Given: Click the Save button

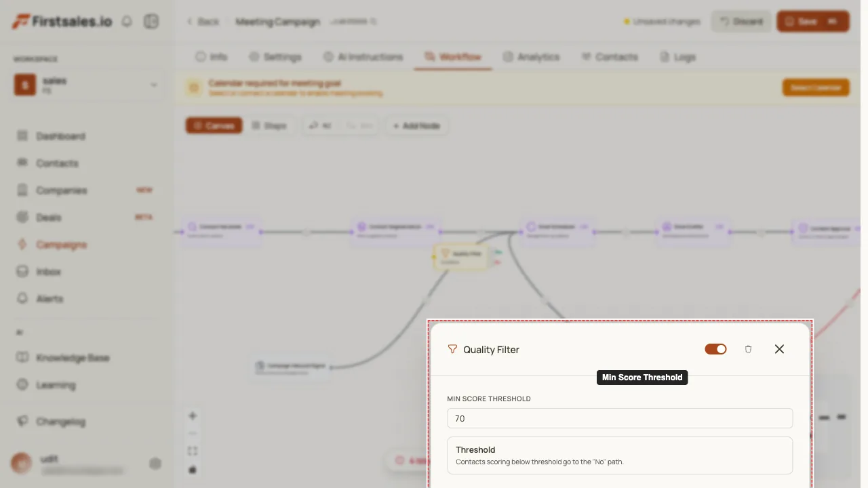Looking at the screenshot, I should [813, 21].
